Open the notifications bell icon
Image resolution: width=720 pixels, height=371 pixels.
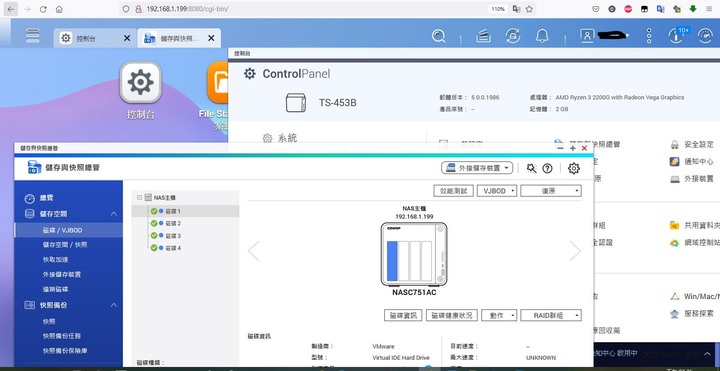coord(542,36)
